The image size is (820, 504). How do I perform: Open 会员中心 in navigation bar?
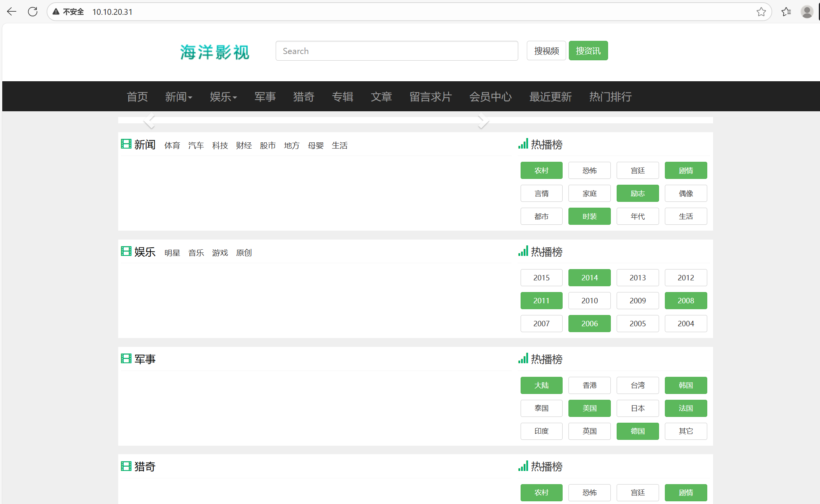(x=490, y=96)
